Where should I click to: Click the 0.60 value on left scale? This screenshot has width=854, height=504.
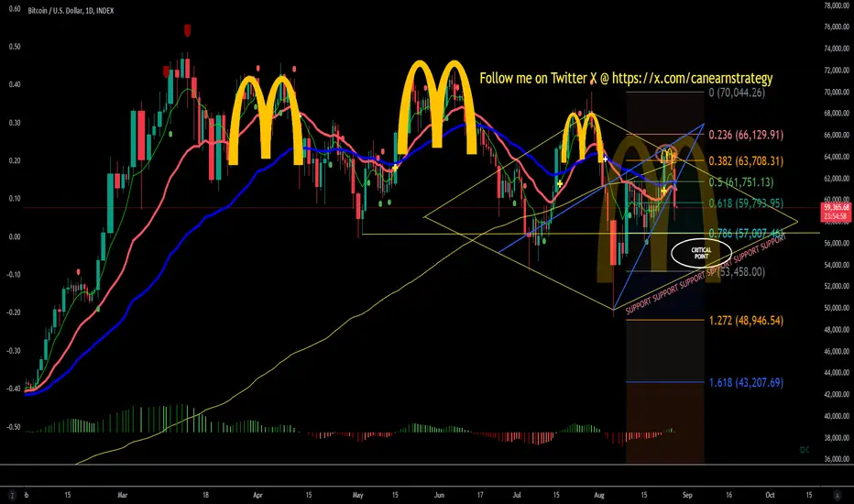coord(15,9)
